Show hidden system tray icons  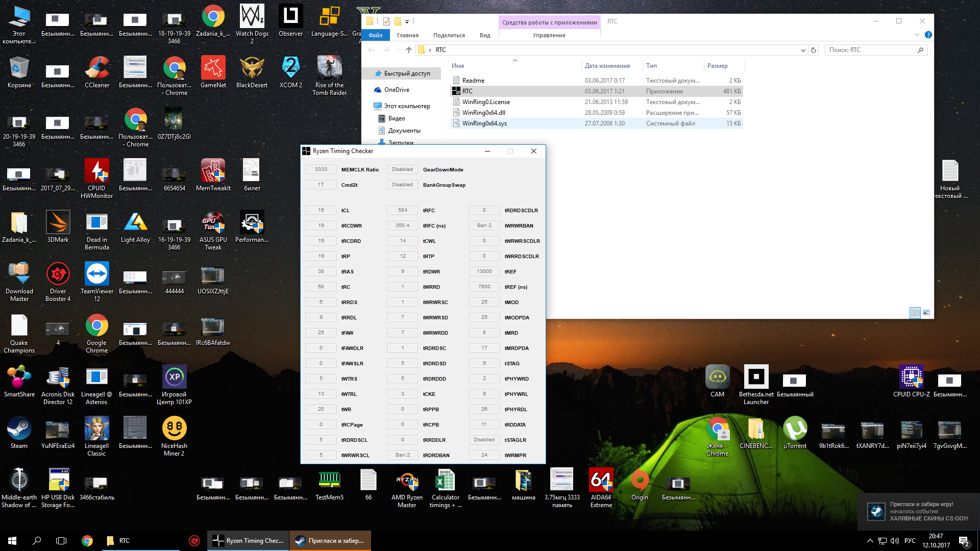tap(870, 541)
